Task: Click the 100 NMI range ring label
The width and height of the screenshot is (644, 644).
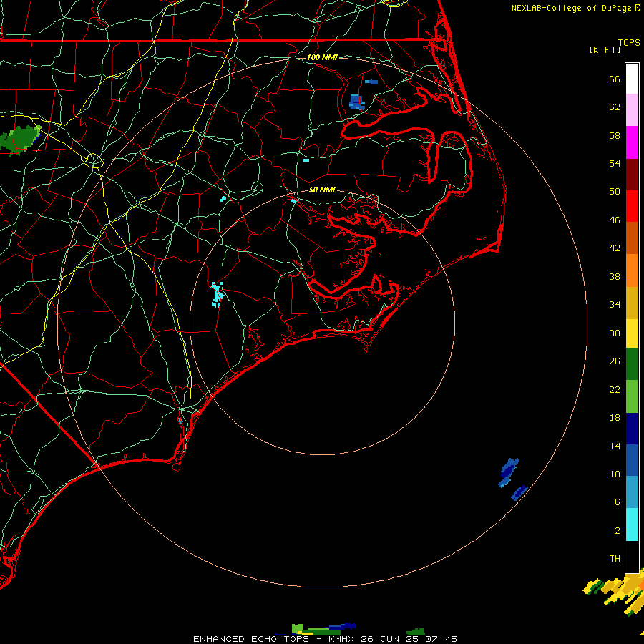Action: pos(322,57)
